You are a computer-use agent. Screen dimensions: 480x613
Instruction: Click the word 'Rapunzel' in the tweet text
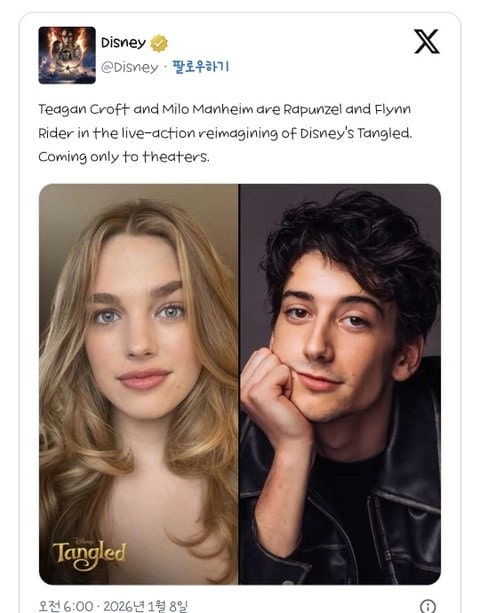tap(312, 109)
